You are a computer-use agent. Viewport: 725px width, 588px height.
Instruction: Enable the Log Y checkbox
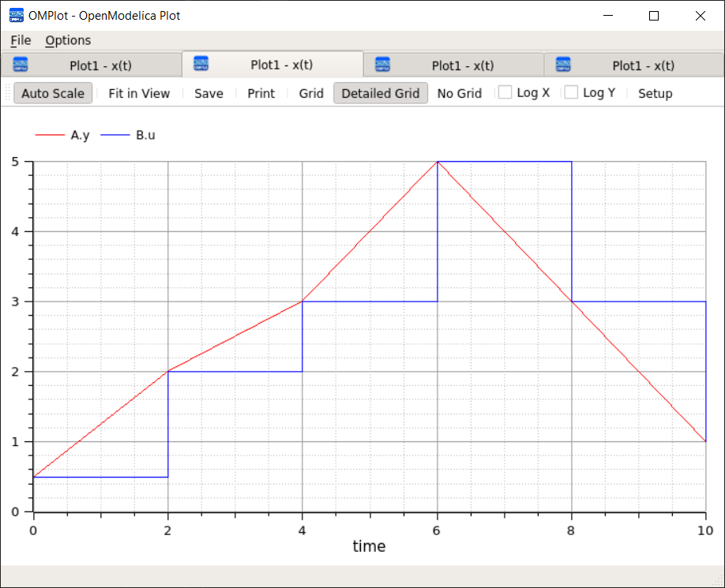pyautogui.click(x=570, y=92)
